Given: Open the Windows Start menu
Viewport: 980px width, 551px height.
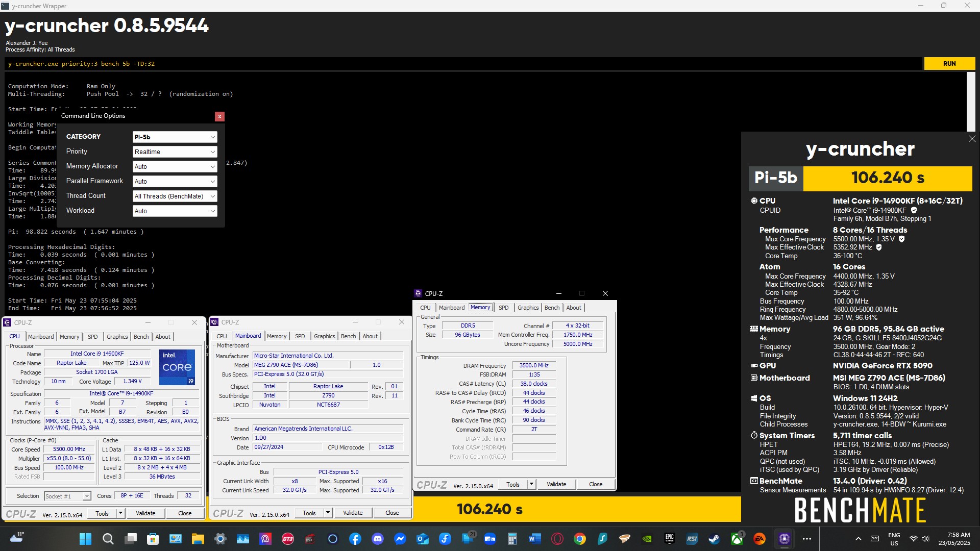Looking at the screenshot, I should tap(85, 539).
